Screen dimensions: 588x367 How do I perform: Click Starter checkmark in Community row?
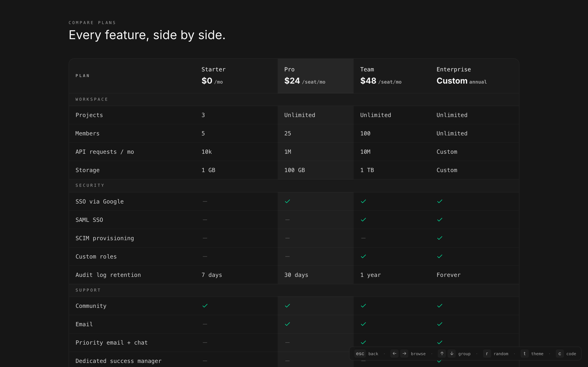pos(205,306)
